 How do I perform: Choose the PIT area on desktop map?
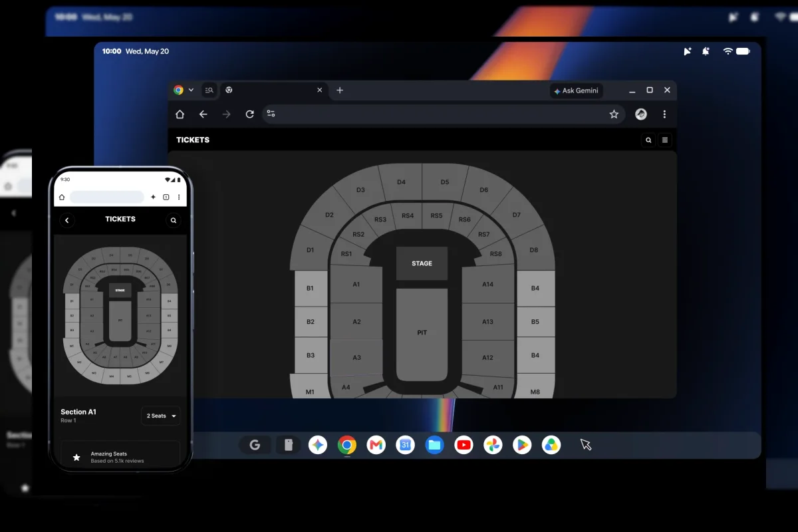pos(422,334)
